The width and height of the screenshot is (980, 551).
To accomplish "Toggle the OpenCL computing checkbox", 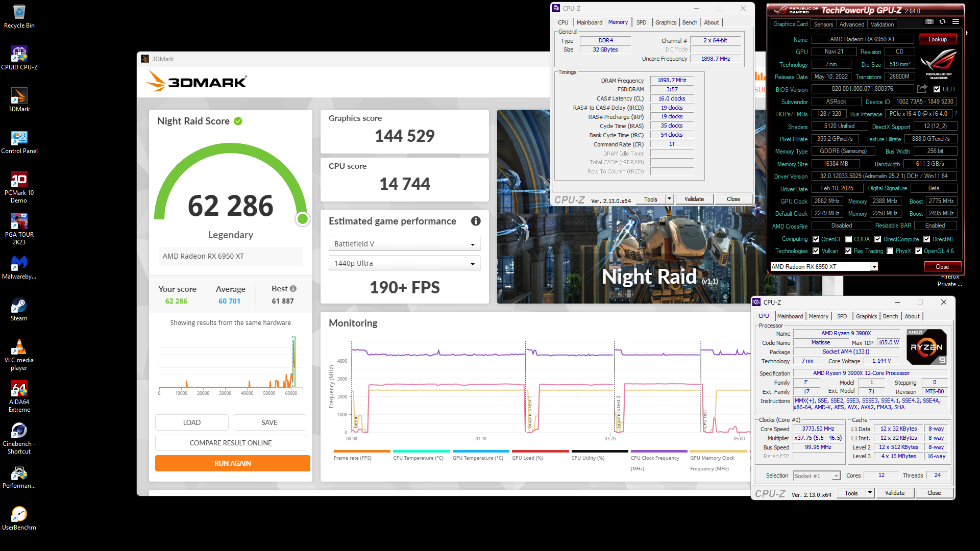I will [x=816, y=239].
